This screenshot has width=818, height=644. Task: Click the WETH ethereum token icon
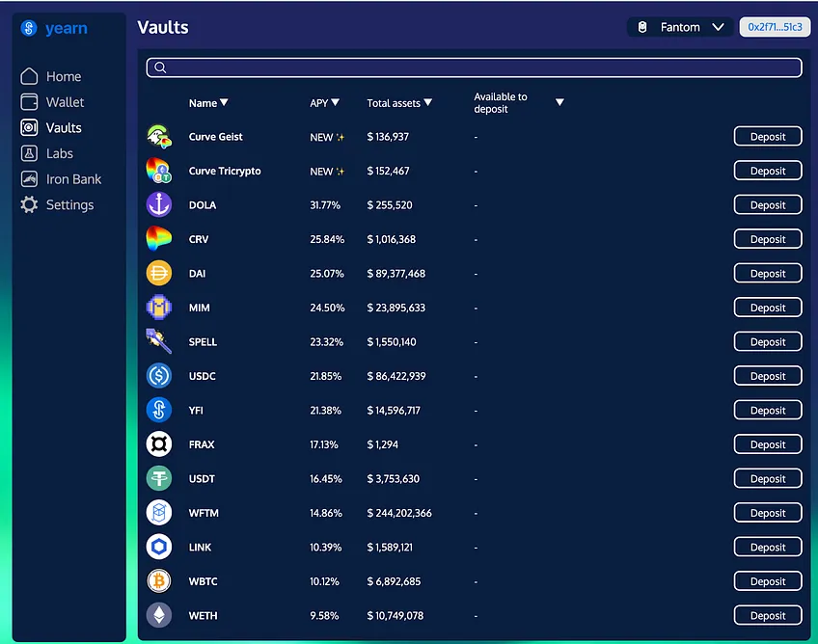(x=158, y=615)
